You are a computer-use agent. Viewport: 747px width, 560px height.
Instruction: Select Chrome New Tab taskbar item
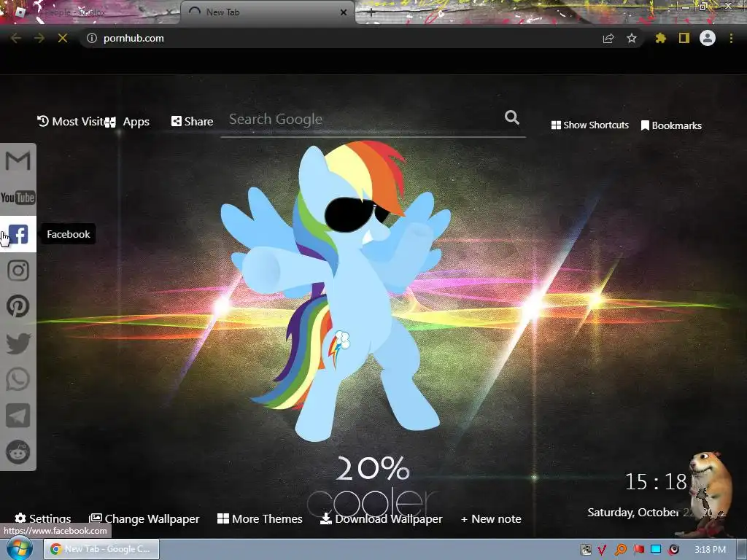[x=101, y=549]
